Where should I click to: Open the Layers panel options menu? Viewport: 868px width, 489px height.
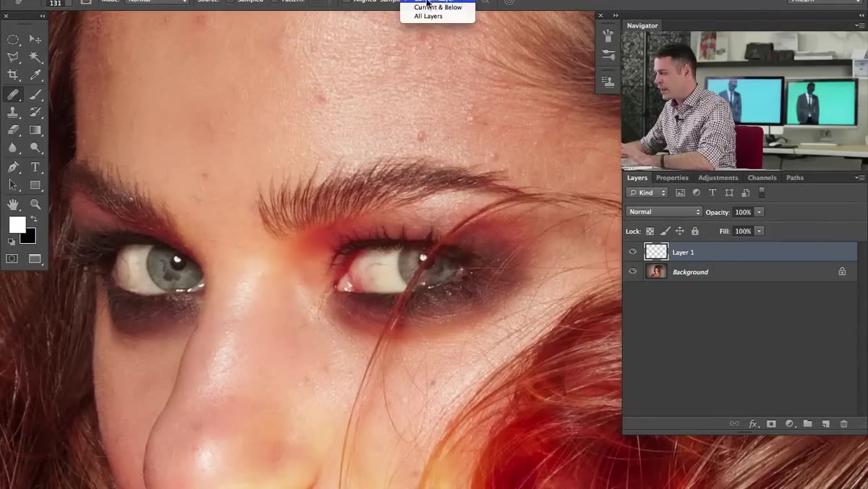(859, 177)
